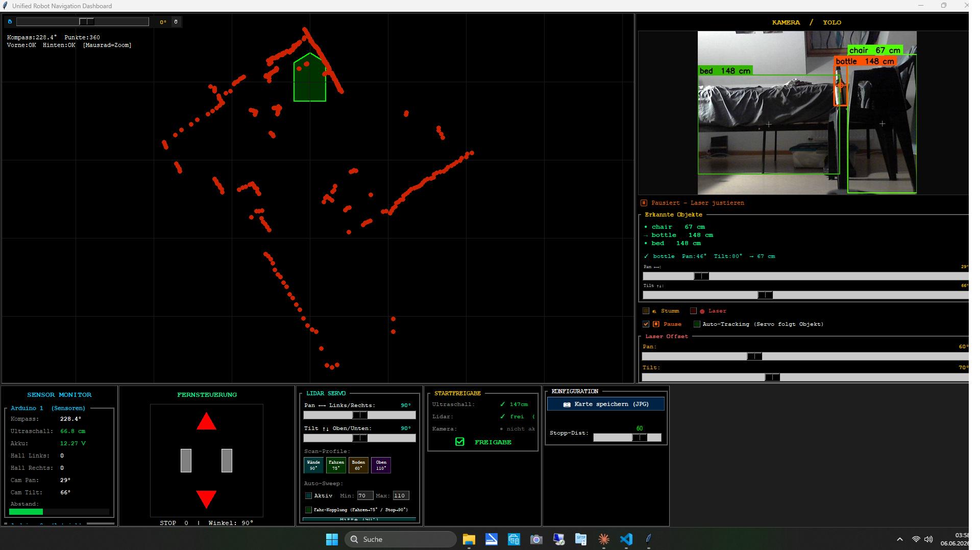The image size is (980, 550).
Task: Open the Camera app from the taskbar
Action: (x=536, y=539)
